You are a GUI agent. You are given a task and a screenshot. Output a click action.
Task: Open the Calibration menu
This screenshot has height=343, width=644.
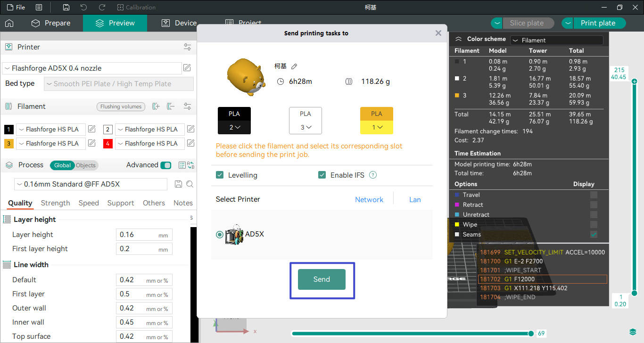[136, 8]
